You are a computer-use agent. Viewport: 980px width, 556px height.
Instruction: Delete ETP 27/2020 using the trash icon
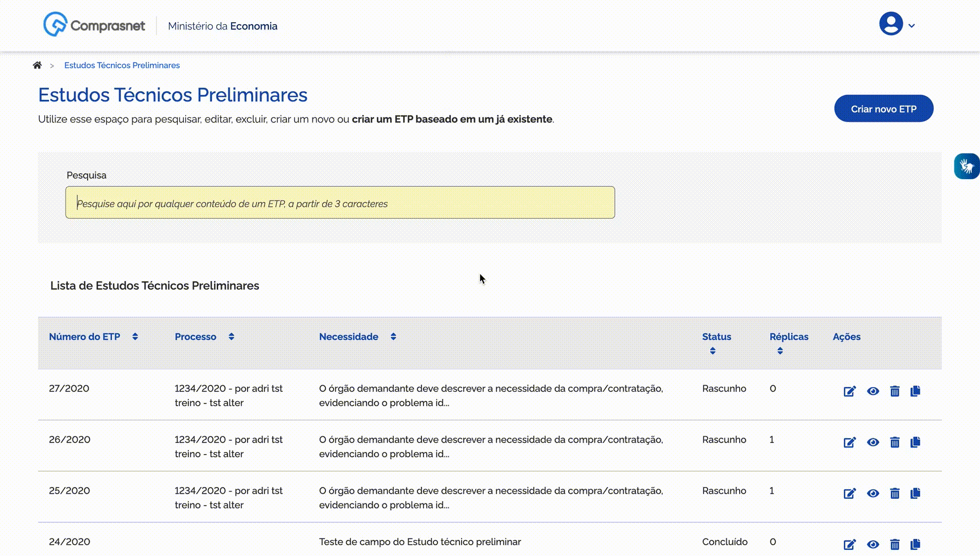click(x=895, y=391)
